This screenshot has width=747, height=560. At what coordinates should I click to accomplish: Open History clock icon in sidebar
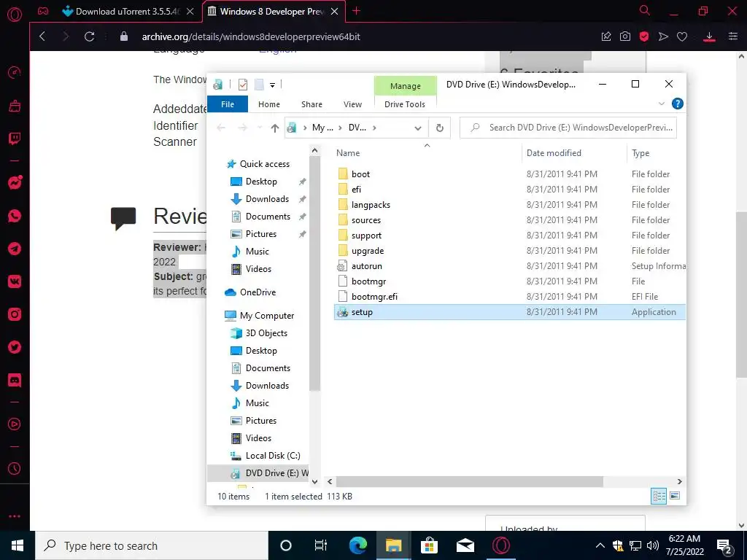coord(15,469)
